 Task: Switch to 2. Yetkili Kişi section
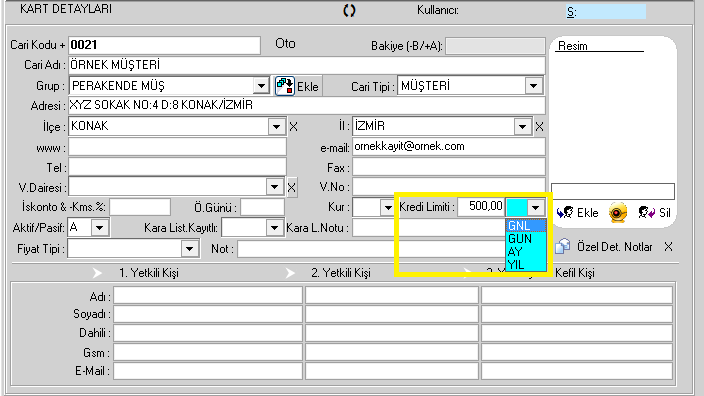pyautogui.click(x=341, y=273)
